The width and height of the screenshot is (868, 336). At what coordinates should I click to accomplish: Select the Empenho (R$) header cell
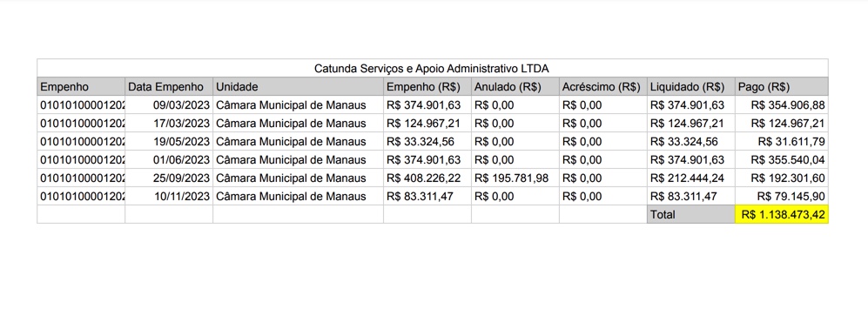pyautogui.click(x=427, y=86)
